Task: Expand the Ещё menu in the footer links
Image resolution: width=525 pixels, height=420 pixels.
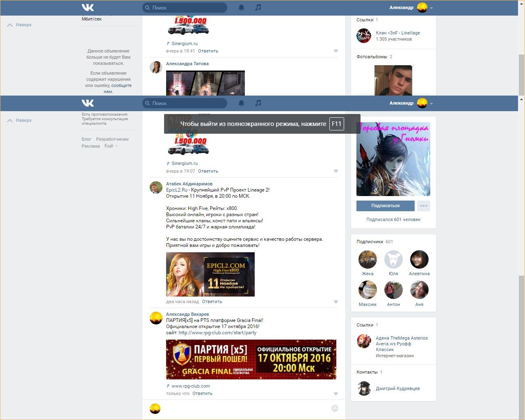Action: click(x=111, y=146)
